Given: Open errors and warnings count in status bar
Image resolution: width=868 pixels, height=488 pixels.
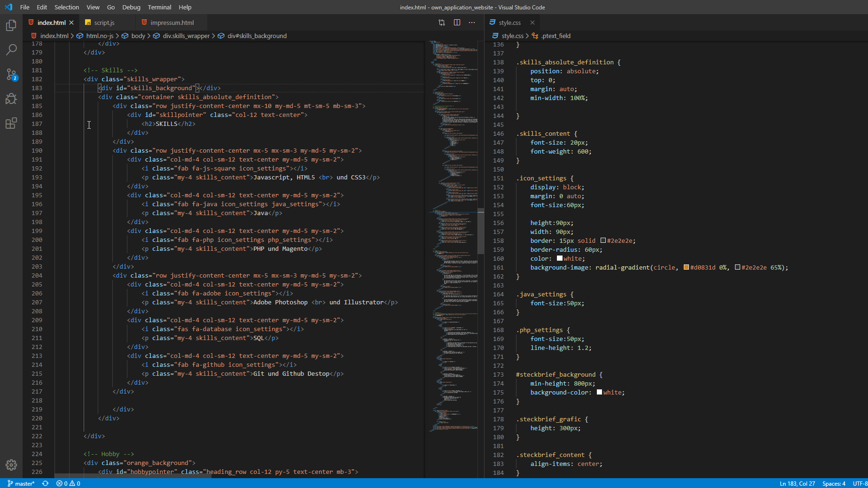Looking at the screenshot, I should pos(68,483).
